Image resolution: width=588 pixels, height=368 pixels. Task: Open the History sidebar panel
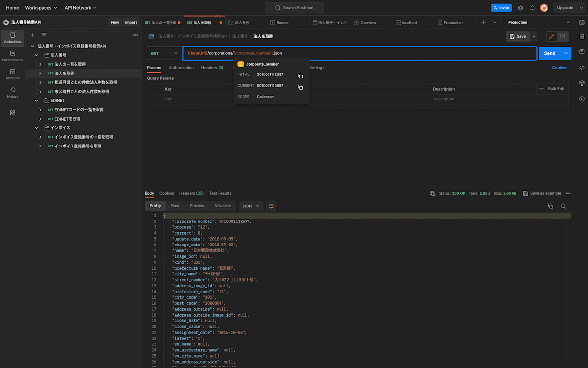[13, 92]
